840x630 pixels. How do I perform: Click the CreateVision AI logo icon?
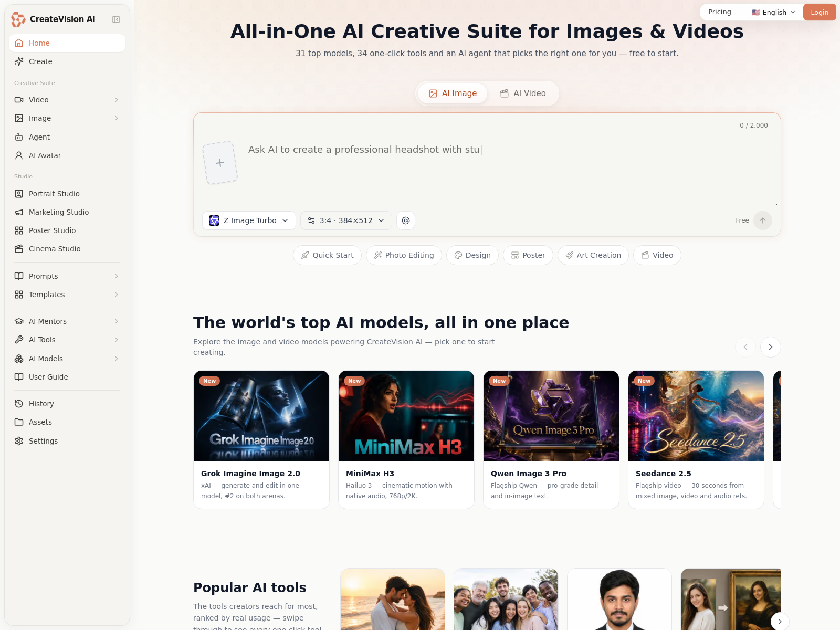coord(18,19)
